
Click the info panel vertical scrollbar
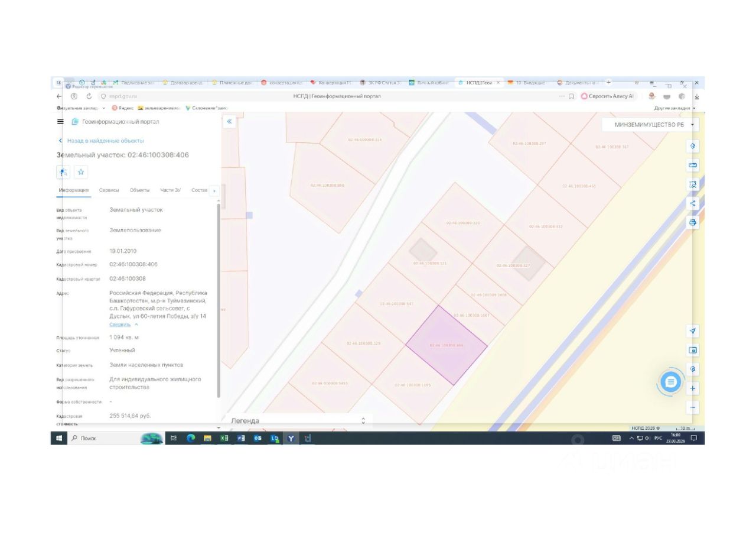(219, 300)
